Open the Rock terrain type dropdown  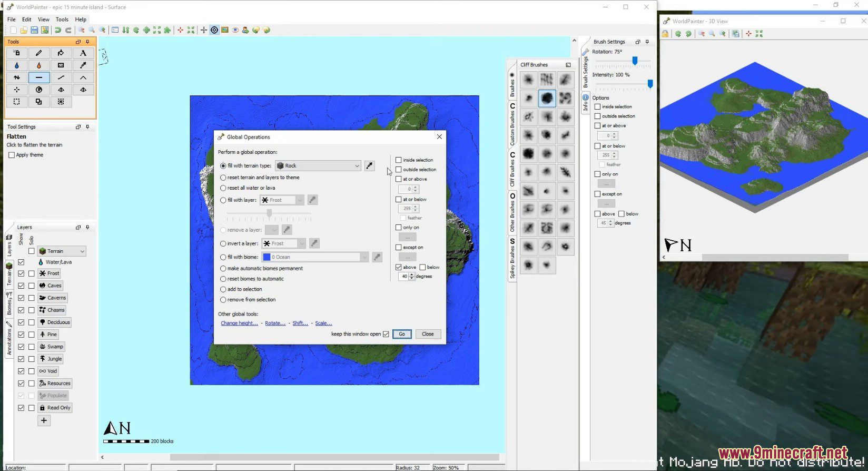point(318,165)
